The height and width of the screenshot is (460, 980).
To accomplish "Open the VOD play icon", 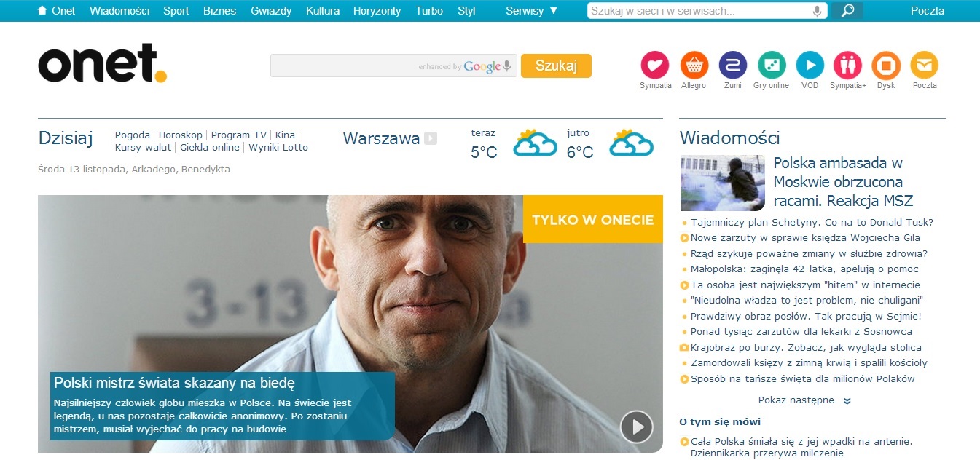I will pyautogui.click(x=810, y=66).
